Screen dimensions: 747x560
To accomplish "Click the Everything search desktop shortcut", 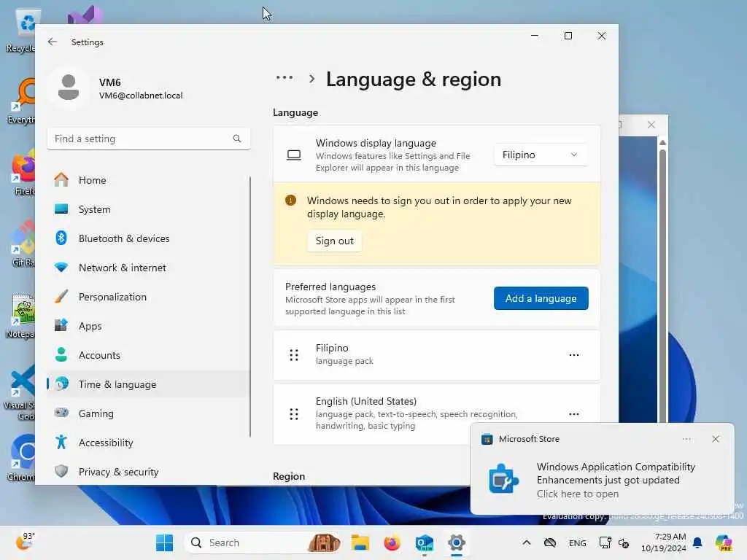I will coord(21,102).
